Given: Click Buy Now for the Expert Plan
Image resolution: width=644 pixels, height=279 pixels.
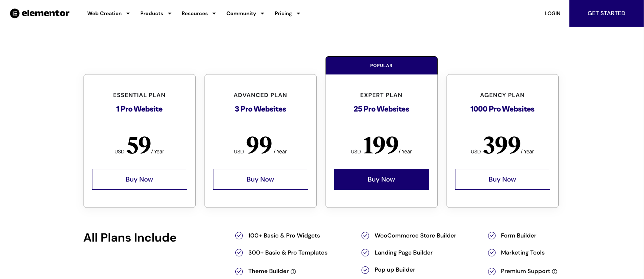Looking at the screenshot, I should pyautogui.click(x=382, y=179).
